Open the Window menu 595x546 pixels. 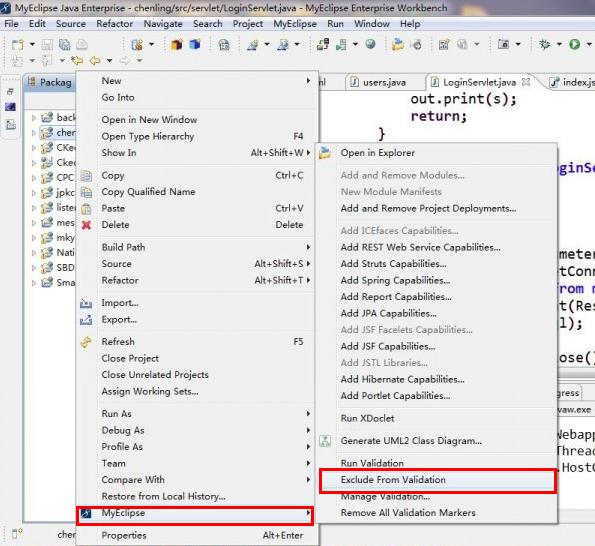(372, 24)
